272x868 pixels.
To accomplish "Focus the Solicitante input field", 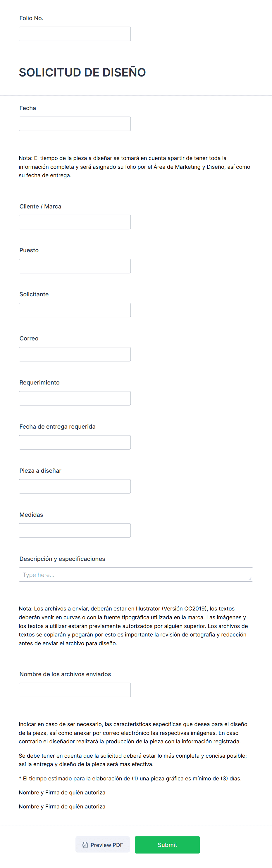I will pos(75,310).
